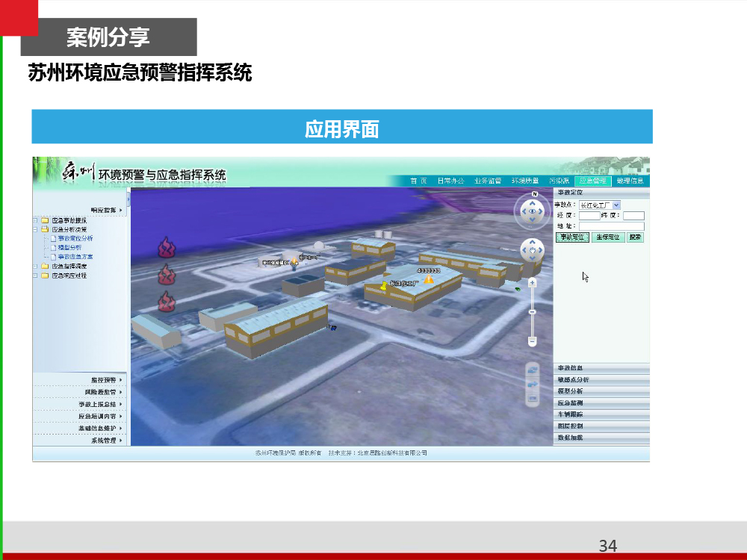Select the orange warning triangle on the factory
The image size is (747, 560).
(x=429, y=279)
